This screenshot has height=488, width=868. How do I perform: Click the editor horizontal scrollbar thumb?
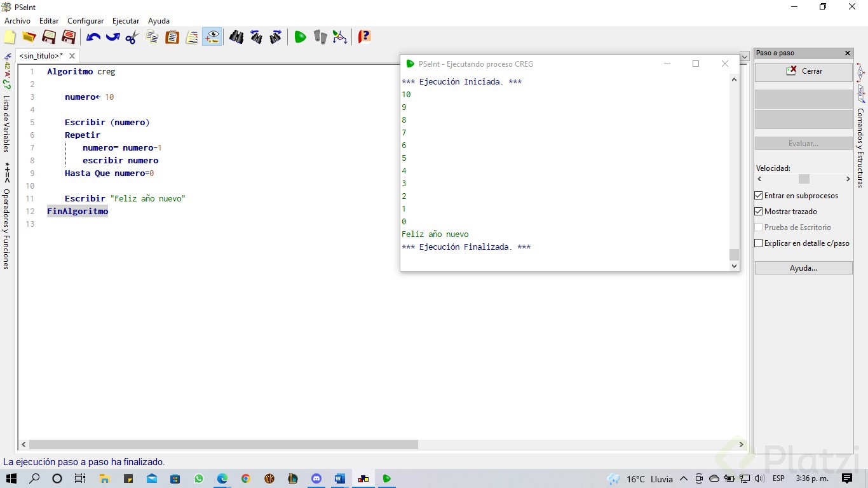pyautogui.click(x=224, y=445)
